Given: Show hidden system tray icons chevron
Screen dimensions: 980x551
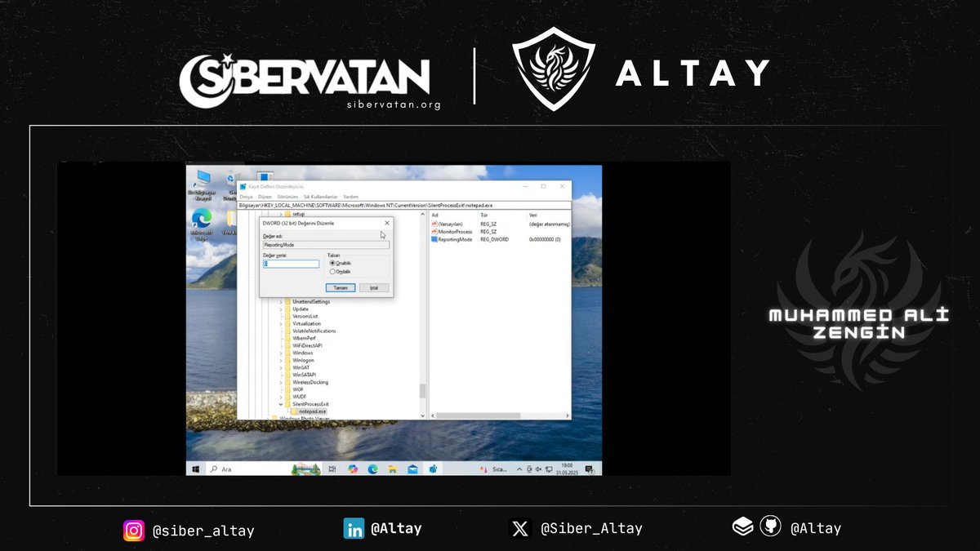Looking at the screenshot, I should (x=519, y=469).
